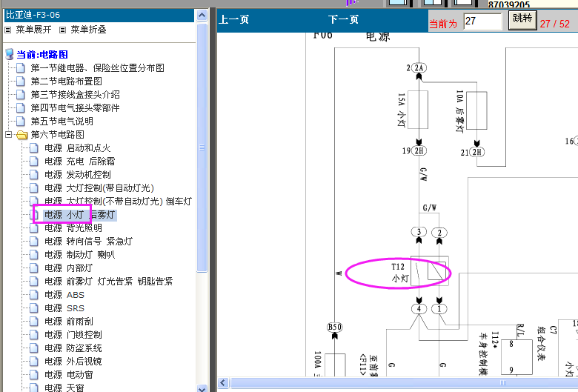Open 电源 外后视镜 diagram
This screenshot has width=578, height=392.
(x=73, y=361)
